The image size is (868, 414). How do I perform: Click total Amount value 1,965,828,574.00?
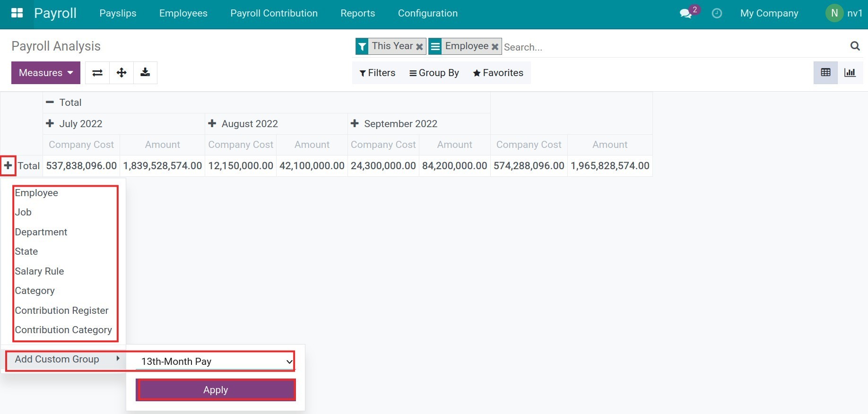pos(610,166)
